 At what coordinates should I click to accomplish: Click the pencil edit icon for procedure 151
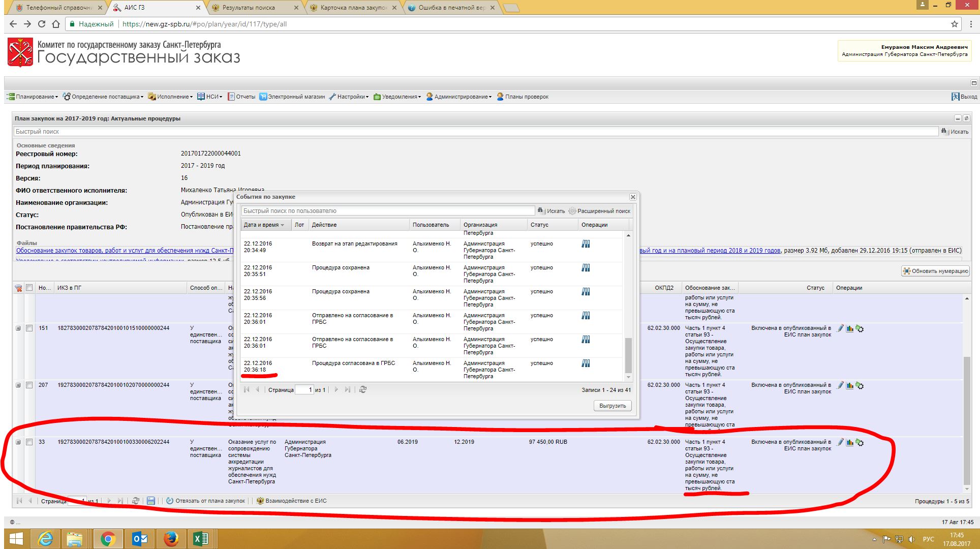(x=840, y=328)
